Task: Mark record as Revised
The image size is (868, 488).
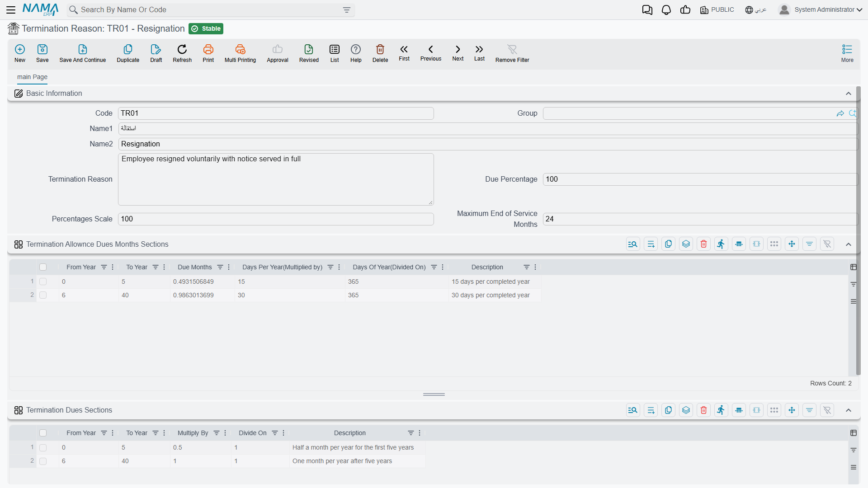Action: pyautogui.click(x=309, y=53)
